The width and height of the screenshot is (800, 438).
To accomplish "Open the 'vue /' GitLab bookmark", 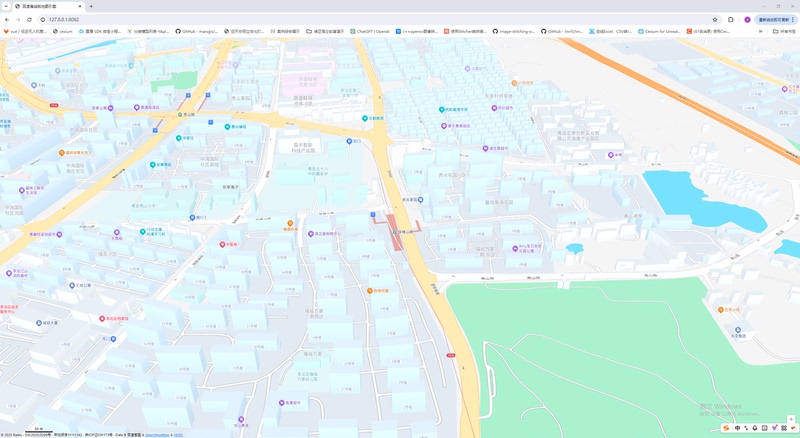I will 25,31.
